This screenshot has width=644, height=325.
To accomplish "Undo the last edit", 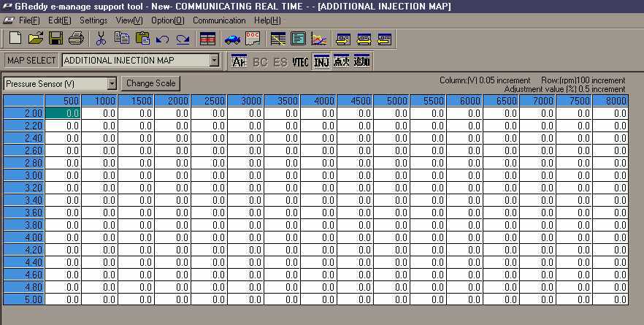I will click(162, 39).
